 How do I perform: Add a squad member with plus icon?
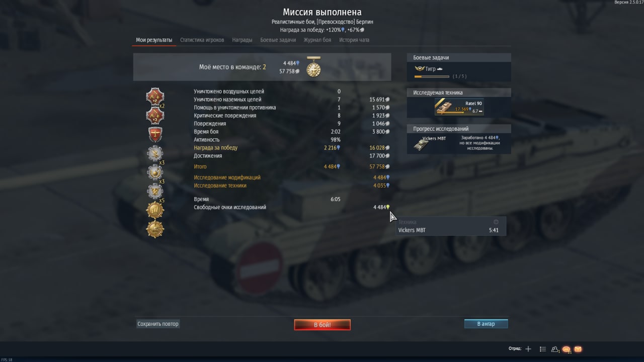pos(528,349)
